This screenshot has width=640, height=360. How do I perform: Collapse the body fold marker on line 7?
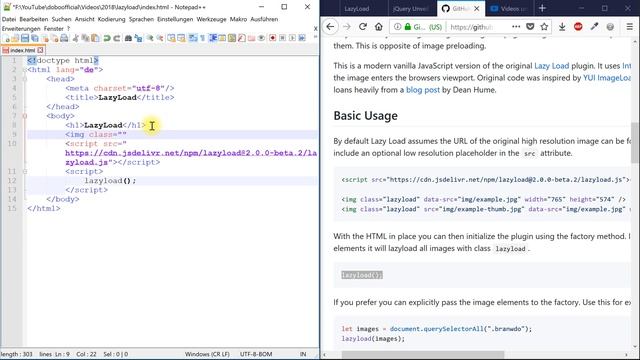[x=25, y=116]
